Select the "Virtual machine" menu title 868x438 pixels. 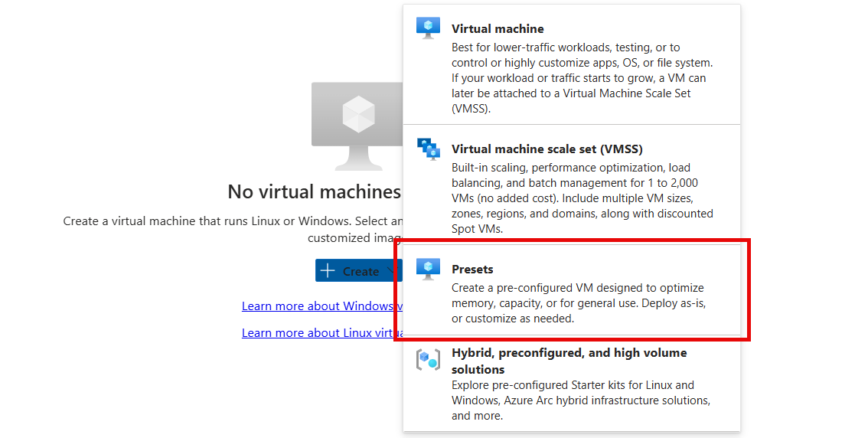498,29
